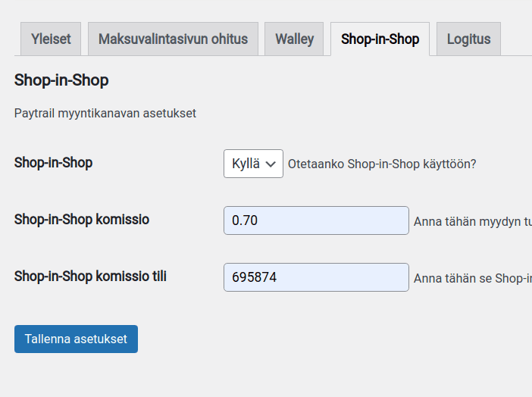Viewport: 532px width, 397px height.
Task: Click the Shop-in-Shop label beside the dropdown
Action: [53, 162]
